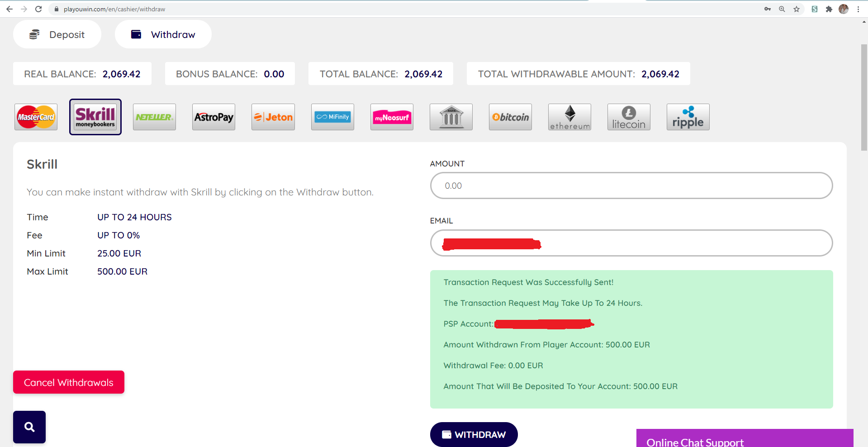Select litecoin payment method
The image size is (868, 447).
[629, 117]
